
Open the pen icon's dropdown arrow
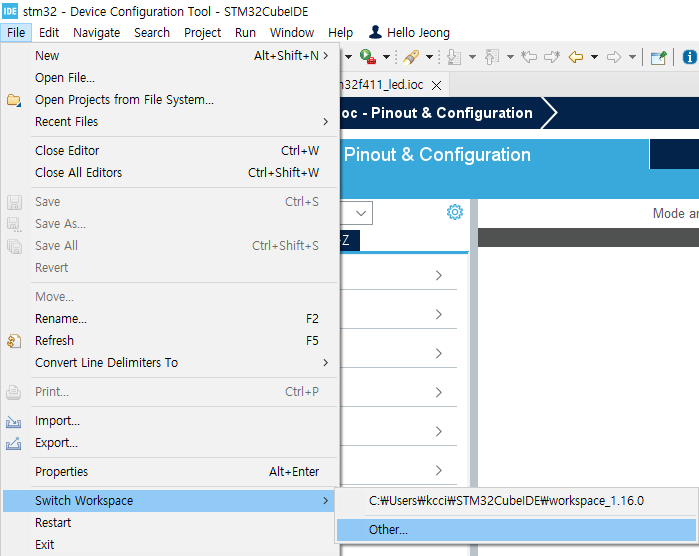tap(429, 57)
